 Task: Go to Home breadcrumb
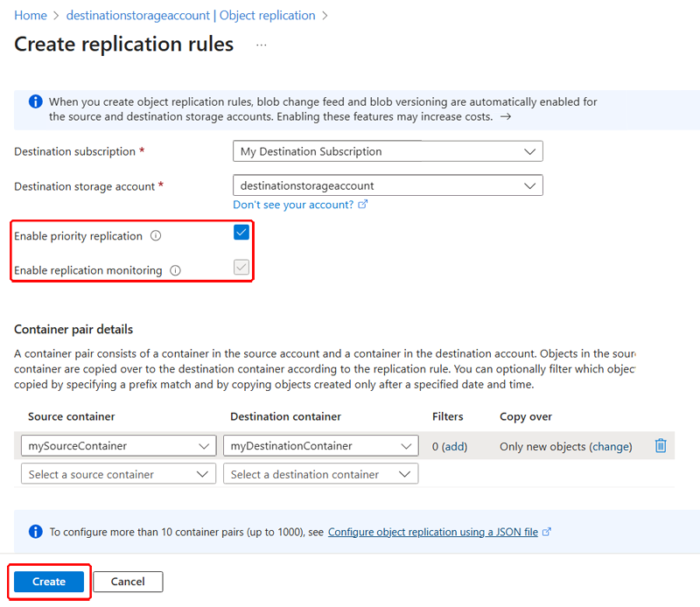[31, 16]
